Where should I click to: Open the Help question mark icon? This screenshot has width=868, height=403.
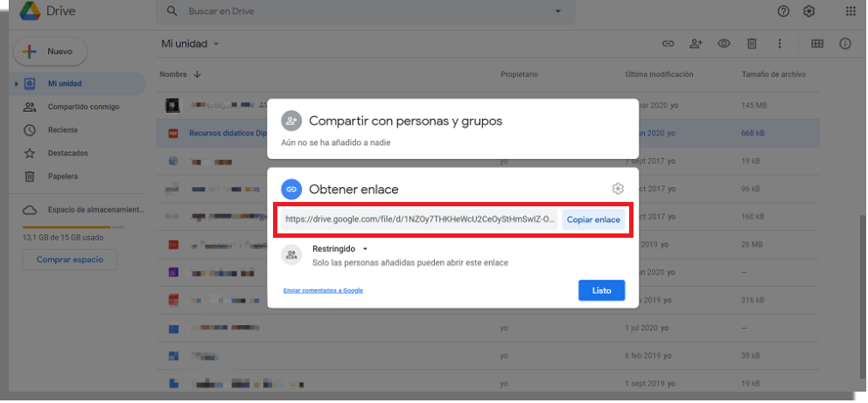[783, 11]
